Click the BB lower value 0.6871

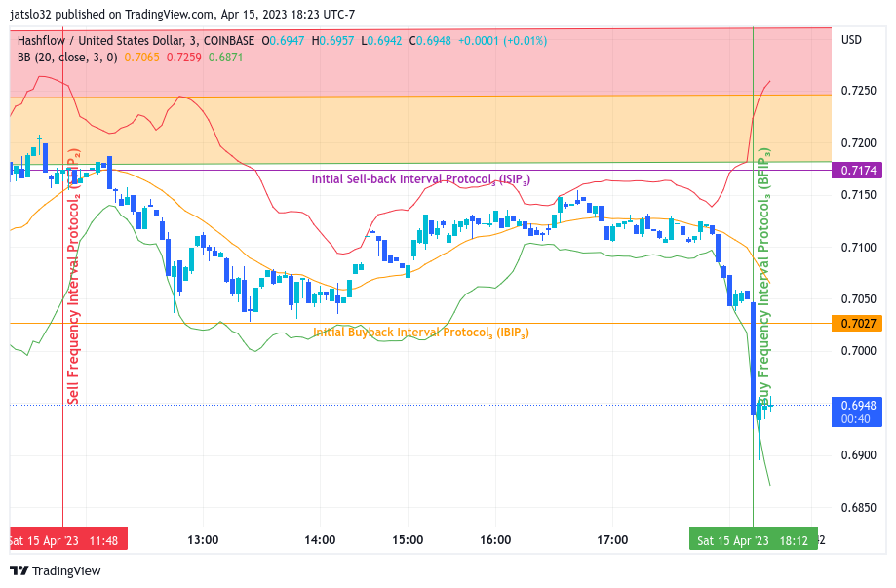click(x=226, y=58)
